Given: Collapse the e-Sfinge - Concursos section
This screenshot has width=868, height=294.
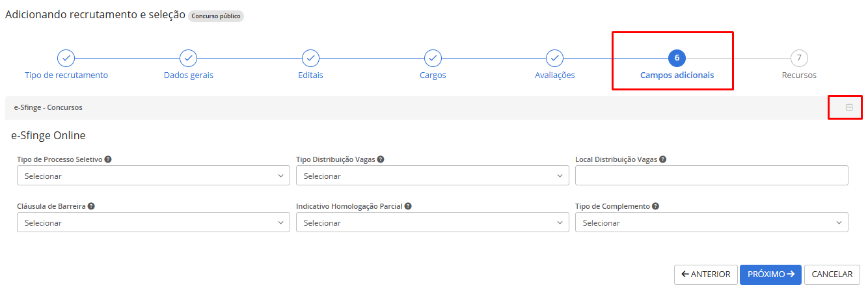Looking at the screenshot, I should (x=849, y=107).
